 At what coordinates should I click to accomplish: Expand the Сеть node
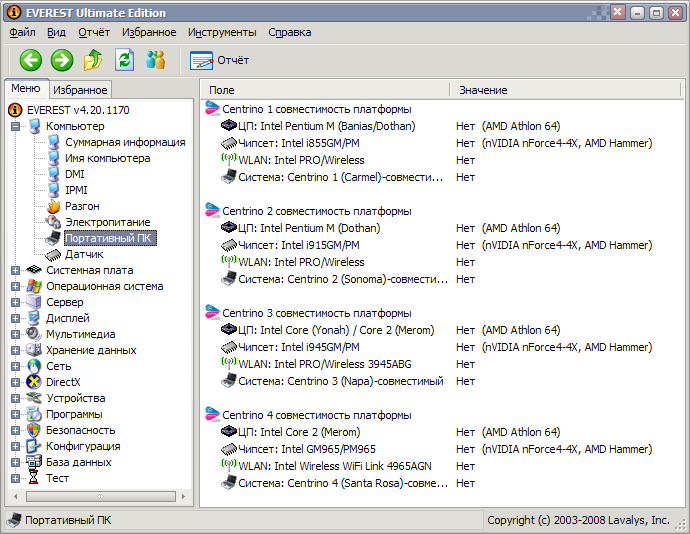15,366
